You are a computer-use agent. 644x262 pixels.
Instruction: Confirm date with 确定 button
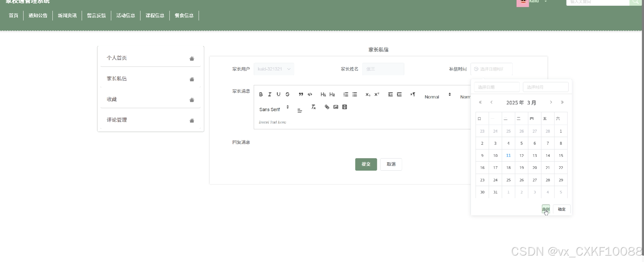[562, 209]
